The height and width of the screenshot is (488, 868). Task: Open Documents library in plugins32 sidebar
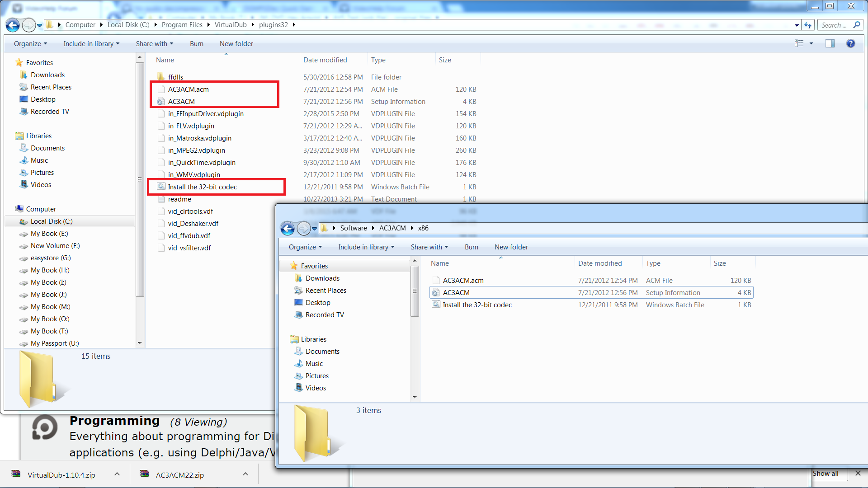point(47,148)
